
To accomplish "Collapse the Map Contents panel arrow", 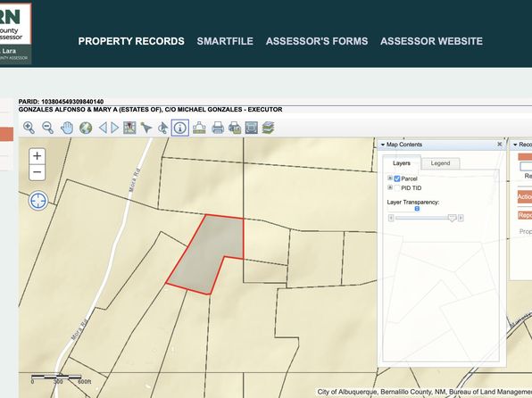I will coord(383,145).
